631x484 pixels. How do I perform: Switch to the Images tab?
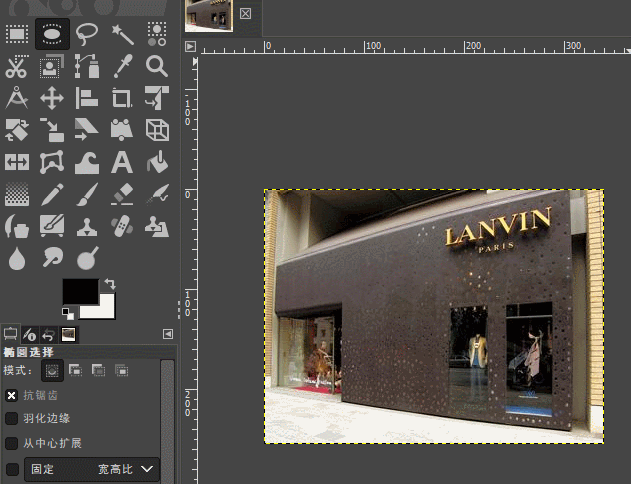(x=68, y=334)
